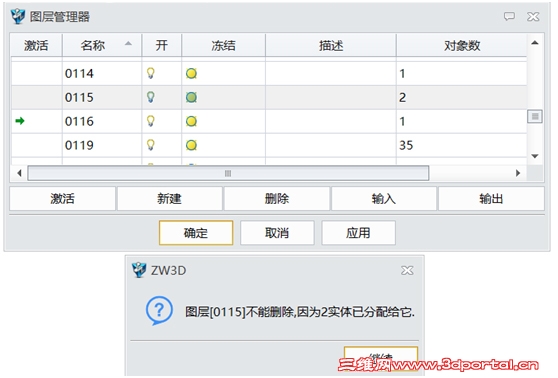The width and height of the screenshot is (558, 378).
Task: Select layer name 0115
Action: 79,98
